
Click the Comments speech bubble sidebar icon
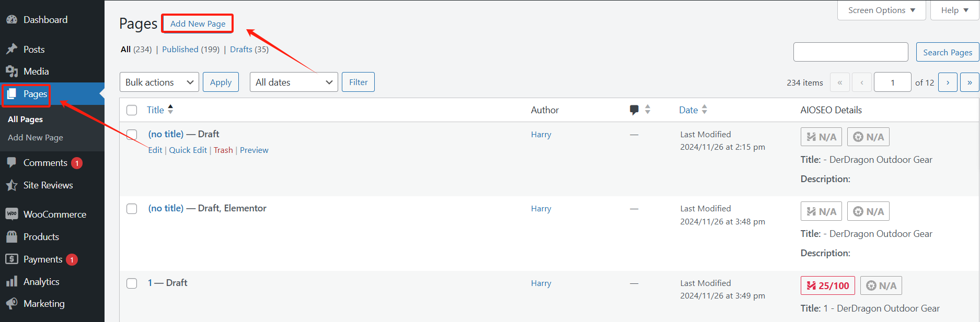tap(11, 162)
